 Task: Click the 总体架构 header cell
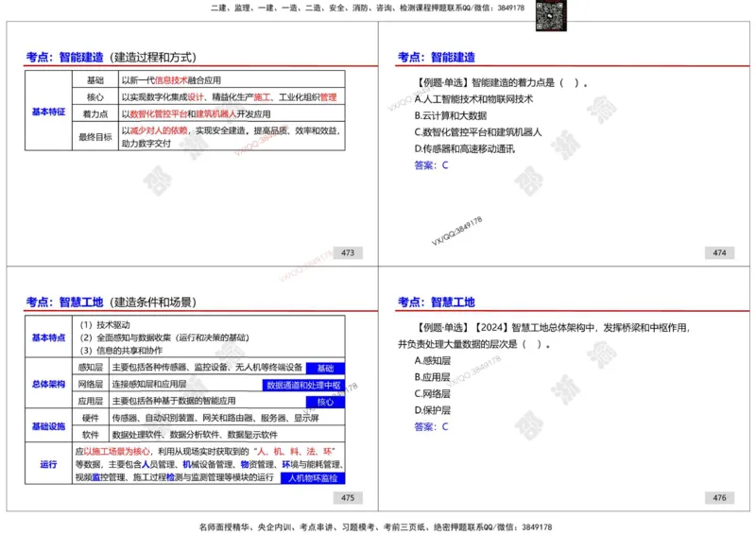(48, 384)
